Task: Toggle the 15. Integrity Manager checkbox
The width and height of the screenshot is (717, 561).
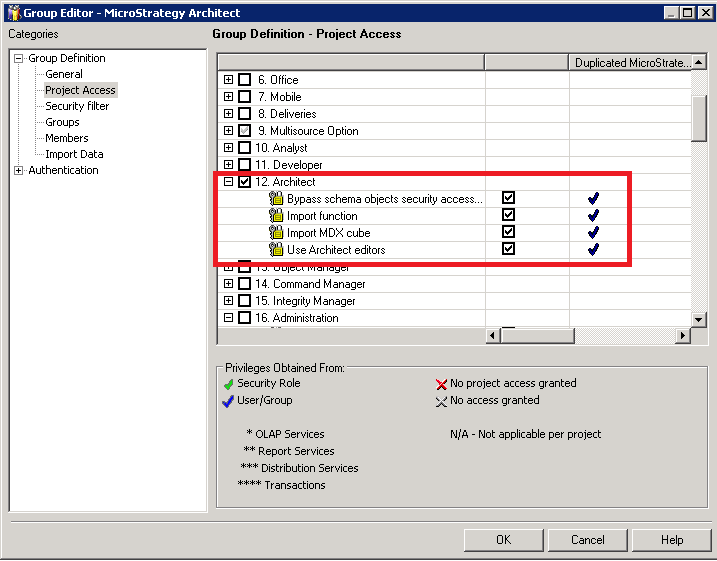Action: (245, 300)
